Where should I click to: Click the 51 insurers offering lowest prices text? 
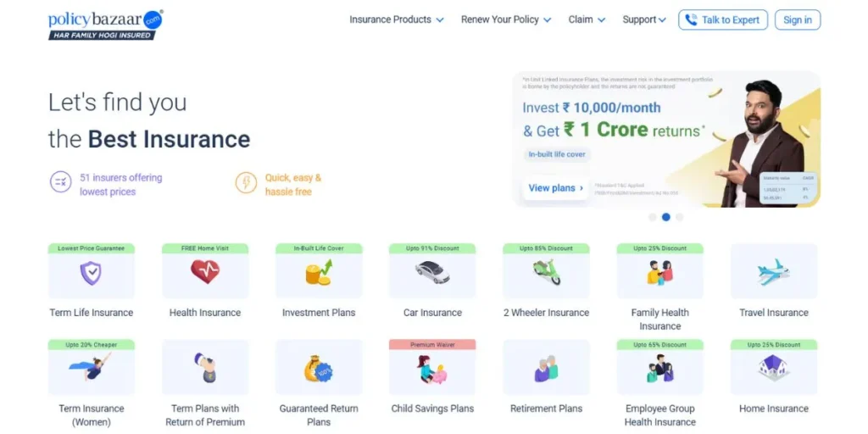[x=120, y=185]
